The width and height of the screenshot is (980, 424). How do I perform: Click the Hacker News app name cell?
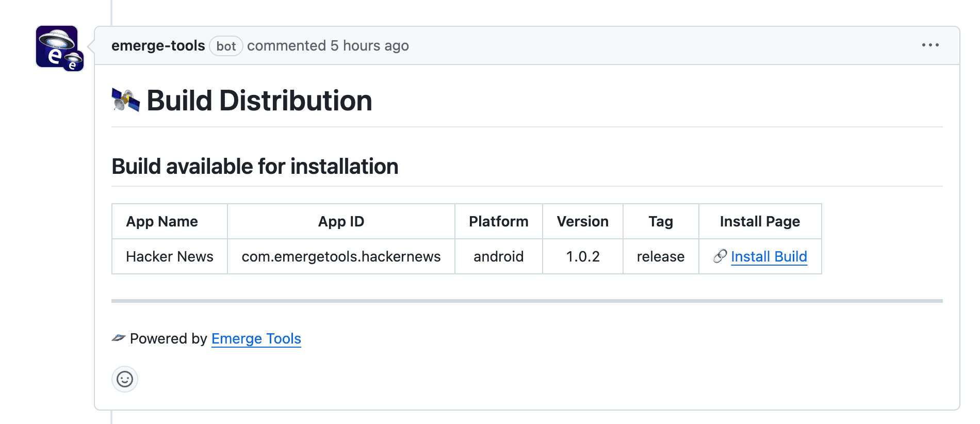pyautogui.click(x=169, y=256)
